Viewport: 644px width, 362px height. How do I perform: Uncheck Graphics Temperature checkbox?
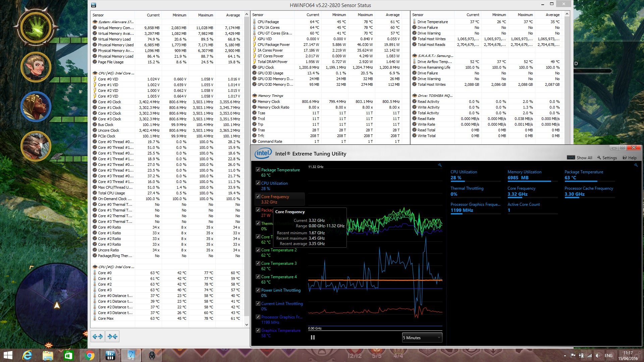(258, 330)
